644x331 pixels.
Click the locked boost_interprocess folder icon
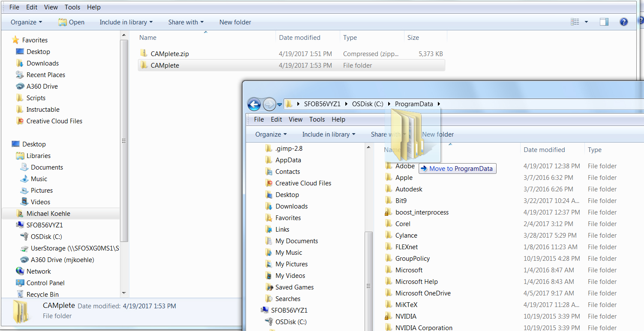click(388, 212)
